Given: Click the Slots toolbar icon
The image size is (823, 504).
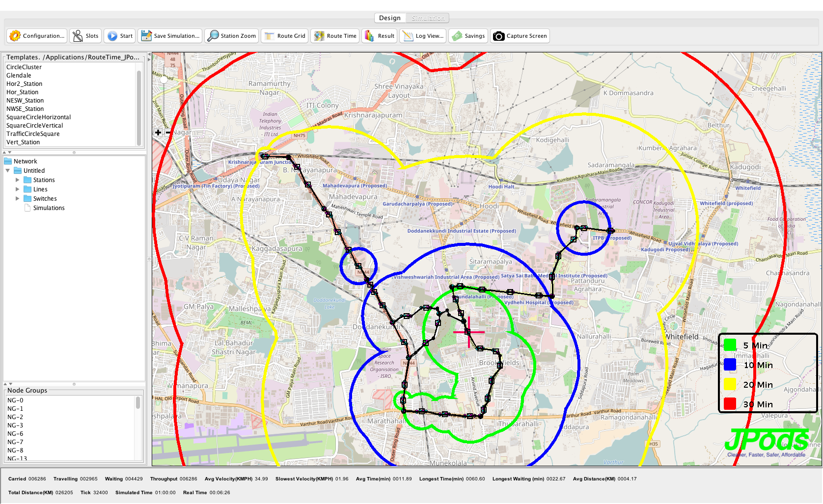Looking at the screenshot, I should pyautogui.click(x=78, y=36).
